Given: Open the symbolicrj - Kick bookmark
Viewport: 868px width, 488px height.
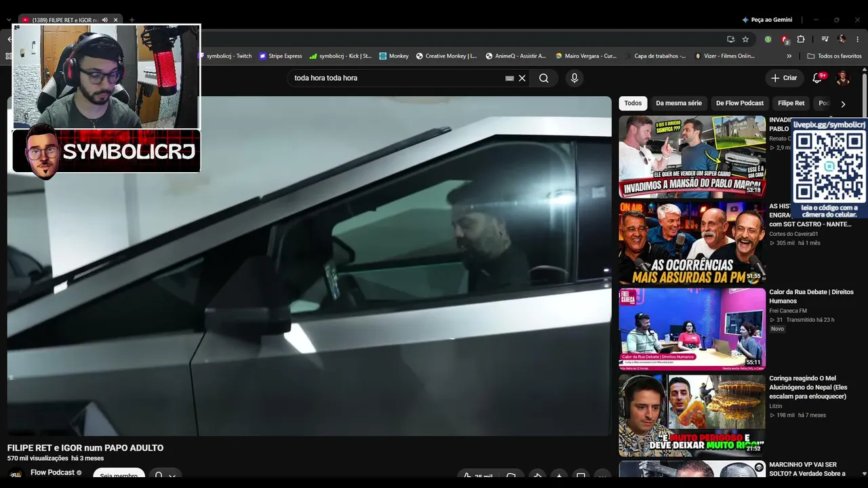Looking at the screenshot, I should pos(340,56).
